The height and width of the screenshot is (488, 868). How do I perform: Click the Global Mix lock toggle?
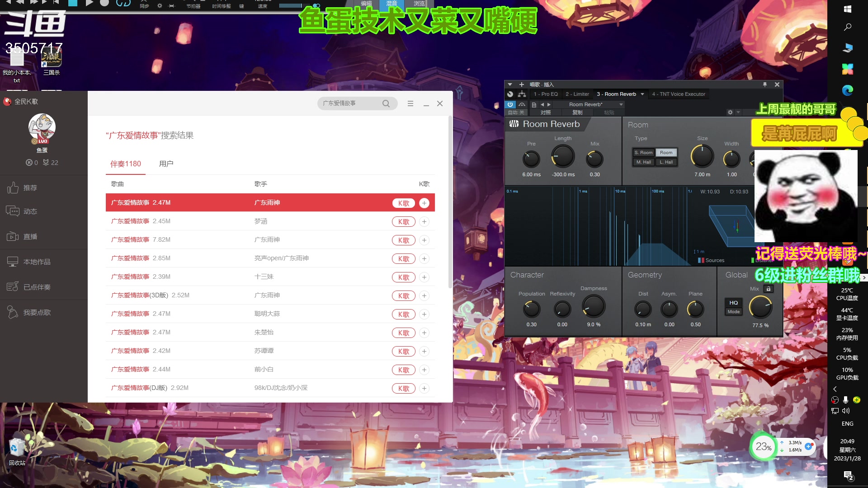click(768, 289)
